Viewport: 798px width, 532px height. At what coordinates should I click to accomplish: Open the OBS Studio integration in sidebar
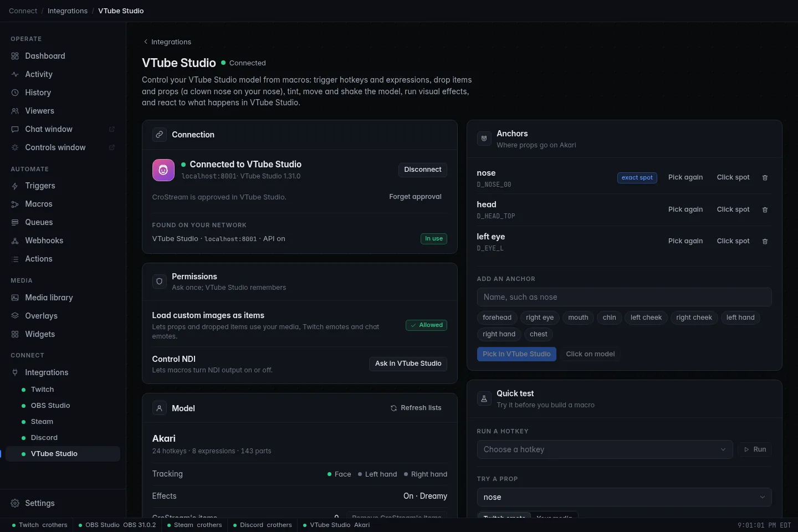click(63, 406)
